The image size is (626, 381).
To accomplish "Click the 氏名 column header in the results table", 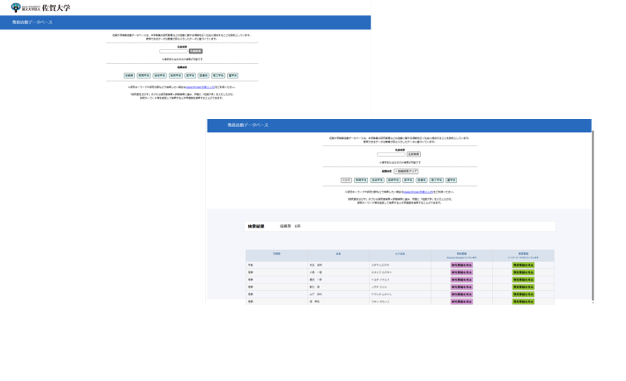I will (x=338, y=254).
